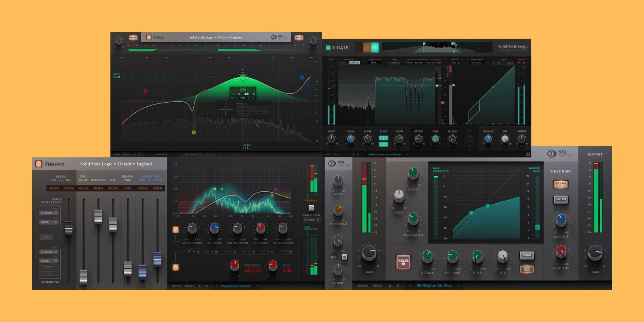Open the early reflections CHAMBER type dropdown
This screenshot has width=644, height=322.
(x=49, y=213)
